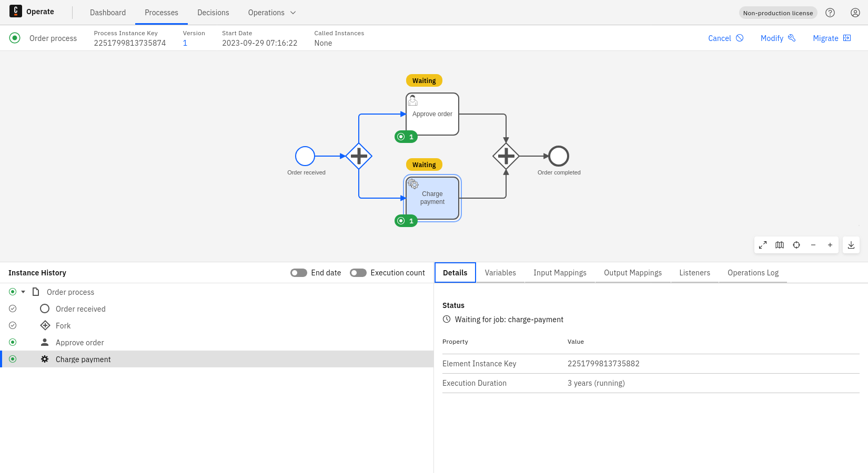Toggle the minimap icon
Screen dimensions: 868x473
(780, 245)
